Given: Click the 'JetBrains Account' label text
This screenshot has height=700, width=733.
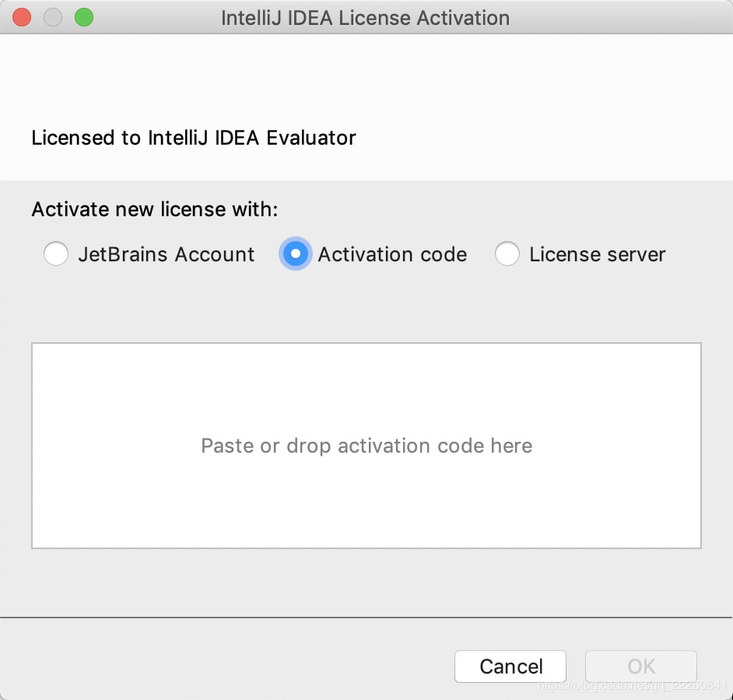Looking at the screenshot, I should [x=167, y=254].
